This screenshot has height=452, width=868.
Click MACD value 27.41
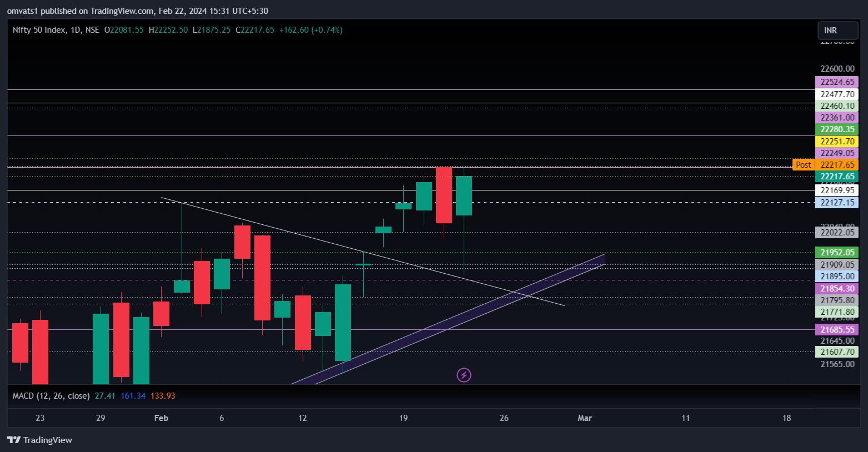105,396
